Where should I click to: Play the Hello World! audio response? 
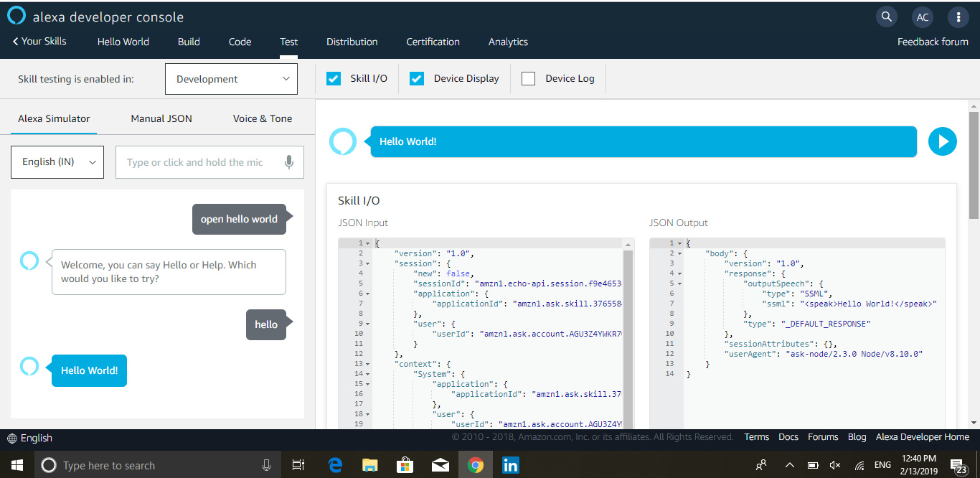point(943,141)
